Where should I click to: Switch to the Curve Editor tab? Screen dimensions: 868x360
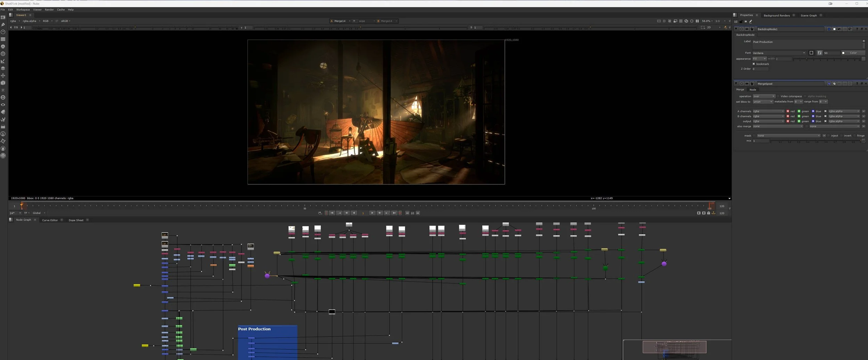(50, 220)
